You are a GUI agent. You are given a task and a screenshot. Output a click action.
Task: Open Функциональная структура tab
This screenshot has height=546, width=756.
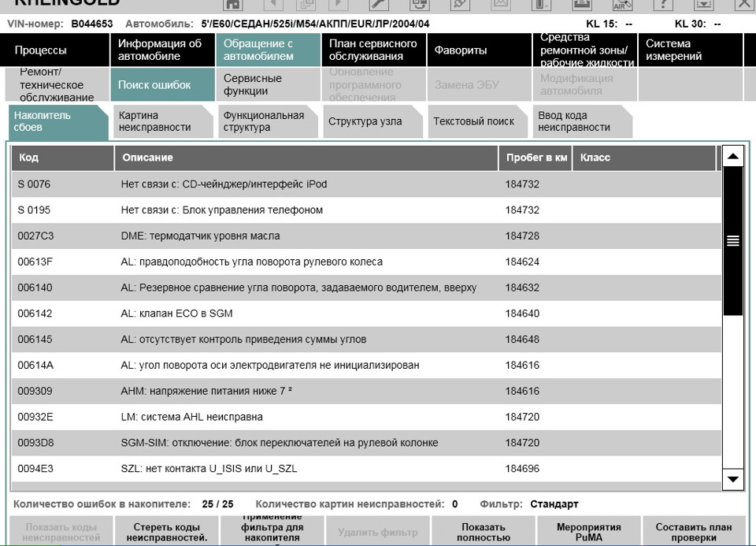[268, 121]
